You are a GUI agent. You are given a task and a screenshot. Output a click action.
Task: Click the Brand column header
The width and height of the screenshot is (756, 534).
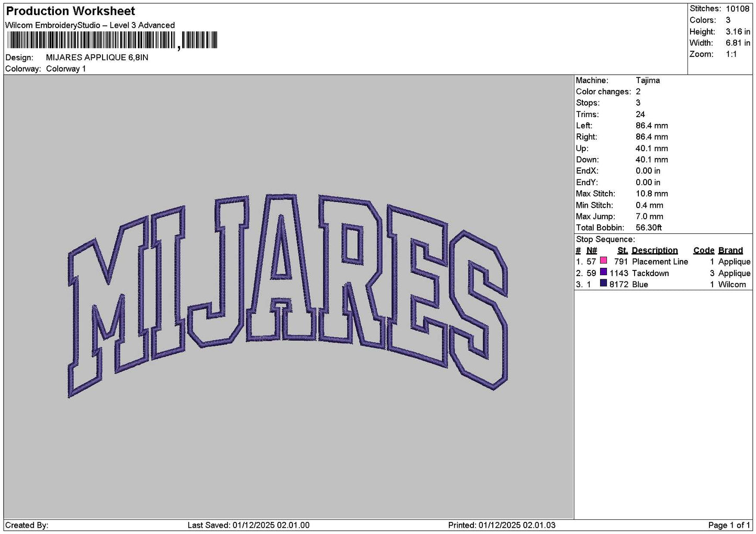pyautogui.click(x=730, y=251)
